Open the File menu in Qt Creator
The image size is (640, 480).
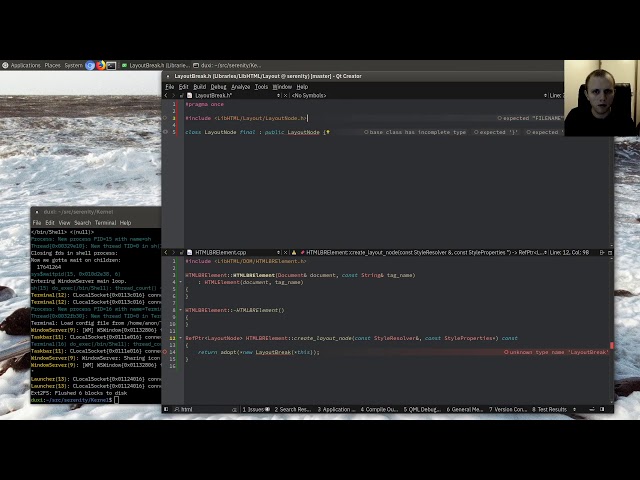tap(169, 87)
